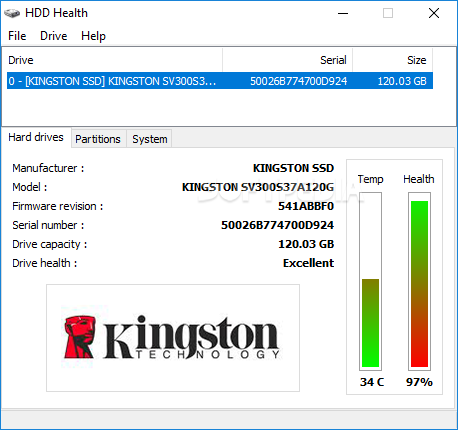Image resolution: width=458 pixels, height=430 pixels.
Task: Click serial 50026B774700D924 in the drive list
Action: (299, 81)
